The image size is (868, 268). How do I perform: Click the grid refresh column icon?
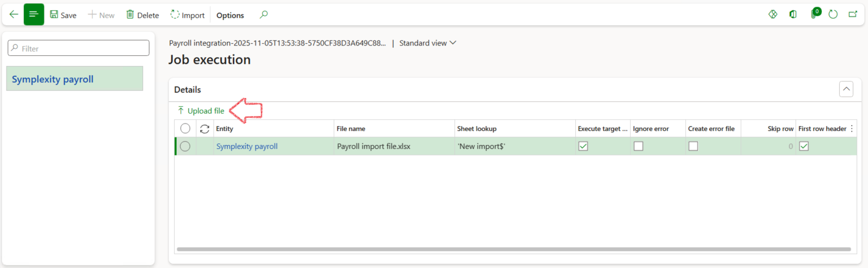pyautogui.click(x=204, y=129)
